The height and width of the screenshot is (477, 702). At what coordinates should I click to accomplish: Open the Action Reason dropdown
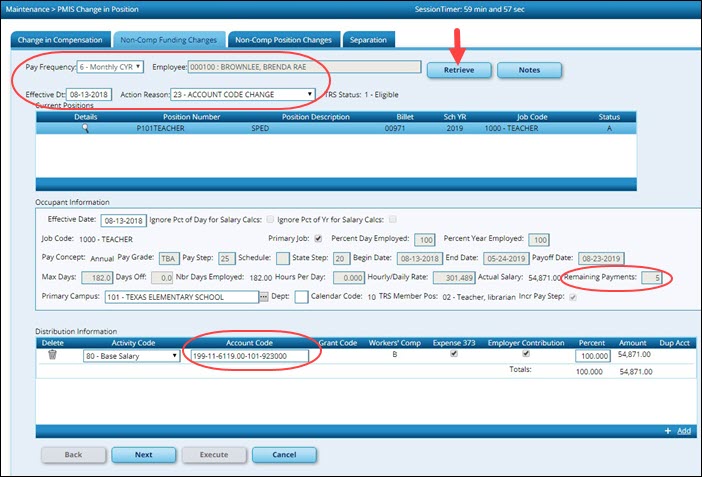pyautogui.click(x=243, y=95)
